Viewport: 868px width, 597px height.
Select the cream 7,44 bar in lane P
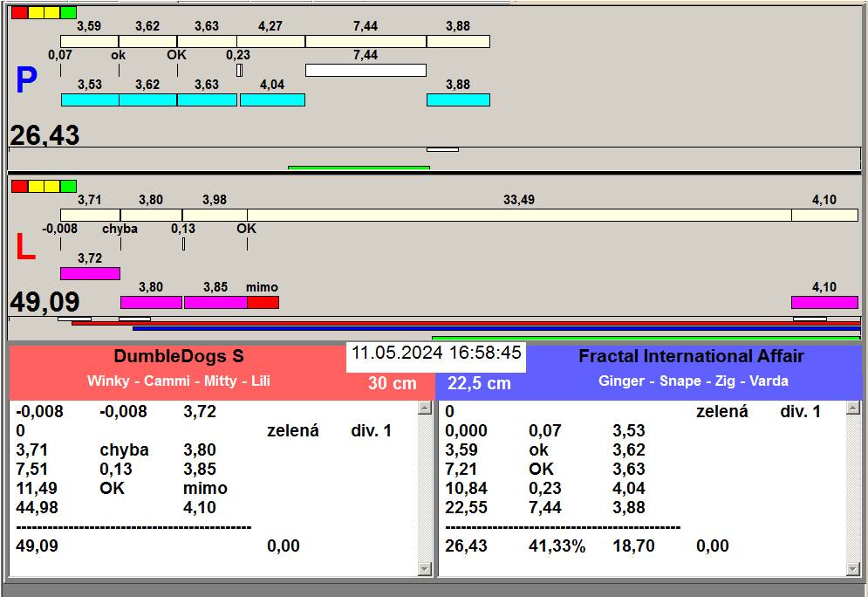pos(366,42)
